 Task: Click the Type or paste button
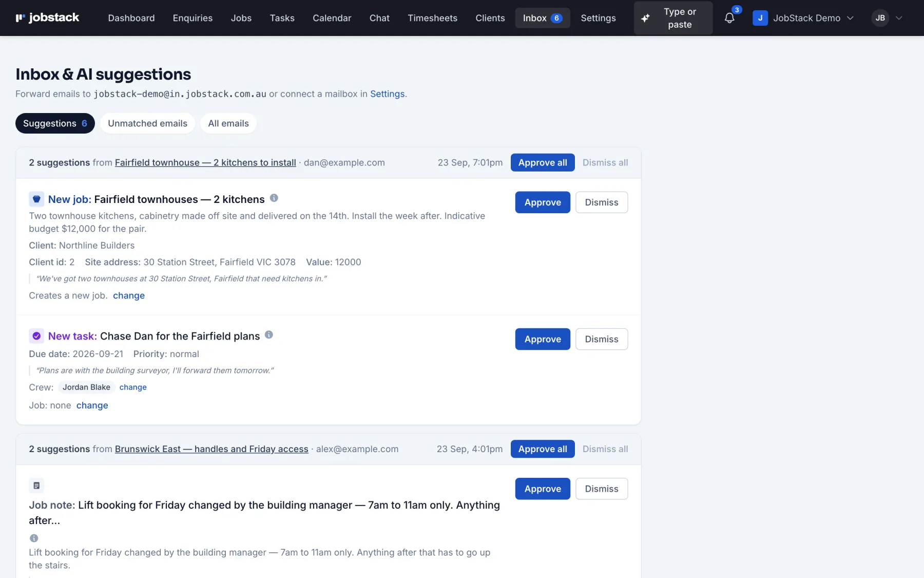tap(673, 18)
